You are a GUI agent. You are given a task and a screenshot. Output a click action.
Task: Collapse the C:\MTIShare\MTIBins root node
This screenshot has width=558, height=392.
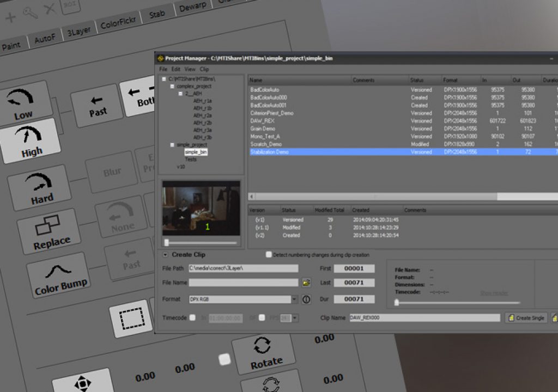164,79
